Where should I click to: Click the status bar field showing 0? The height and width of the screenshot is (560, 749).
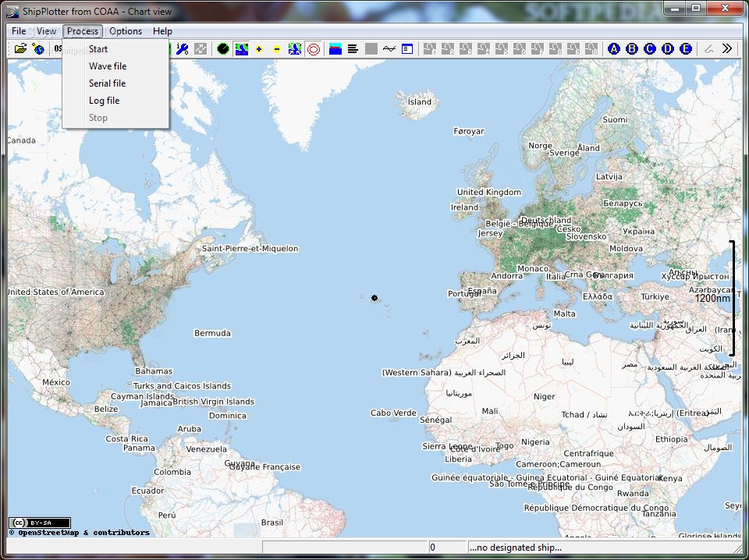pos(446,548)
